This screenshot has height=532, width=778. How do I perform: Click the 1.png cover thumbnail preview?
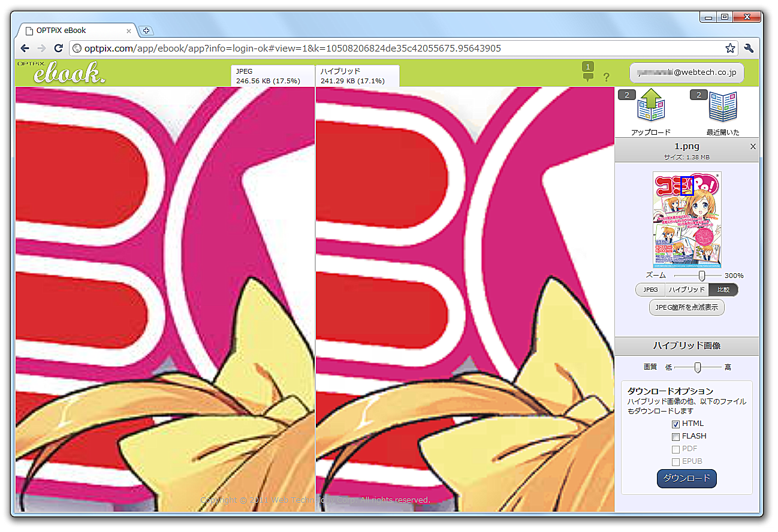[687, 219]
